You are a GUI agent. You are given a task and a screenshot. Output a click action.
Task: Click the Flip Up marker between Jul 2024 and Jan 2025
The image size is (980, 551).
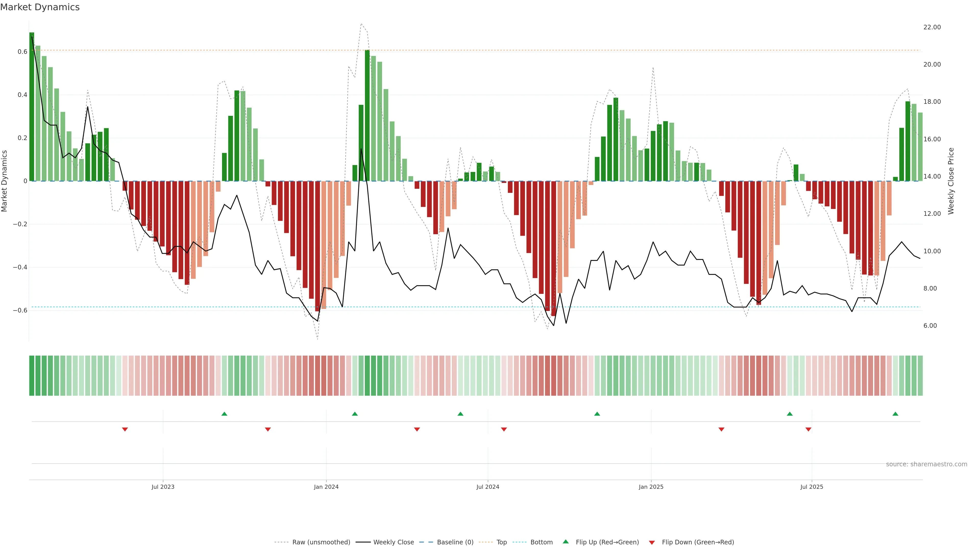coord(597,414)
